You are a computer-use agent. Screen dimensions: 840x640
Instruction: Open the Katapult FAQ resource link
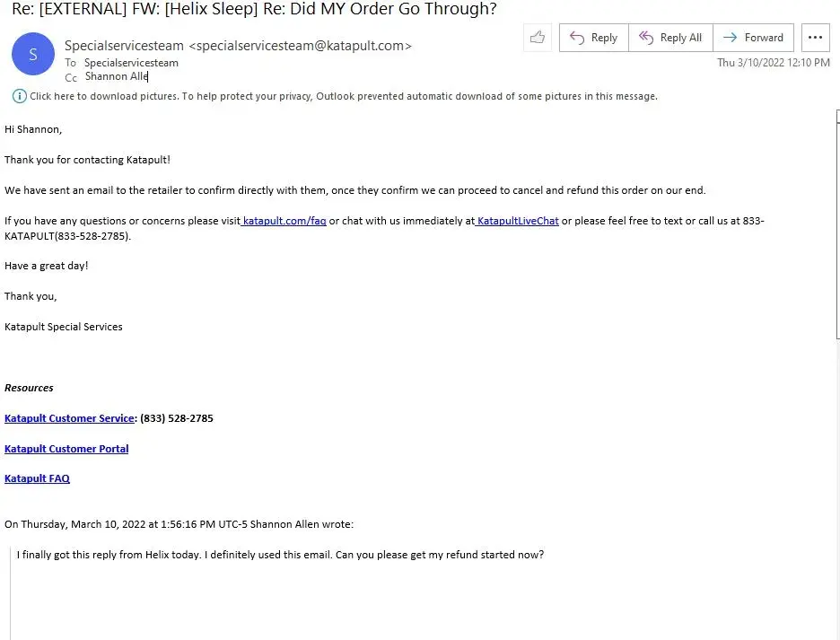coord(37,479)
